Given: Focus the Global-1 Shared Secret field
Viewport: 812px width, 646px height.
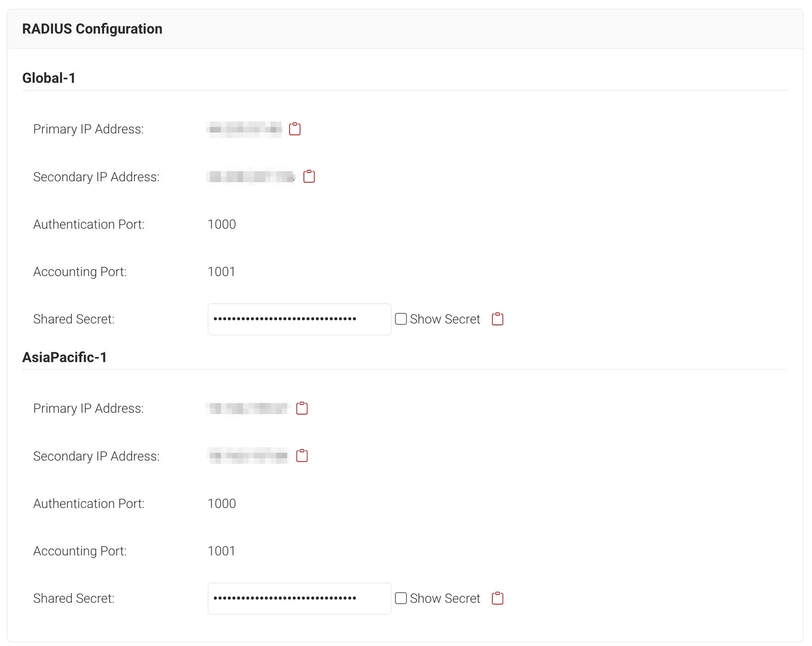Looking at the screenshot, I should click(x=299, y=319).
